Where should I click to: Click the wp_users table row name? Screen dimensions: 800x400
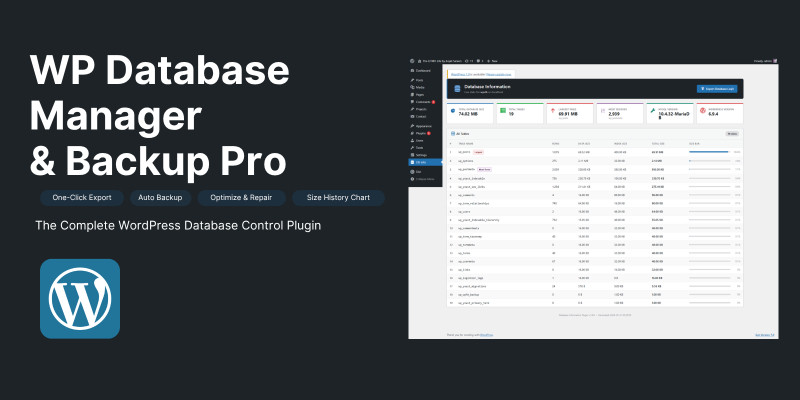pos(464,211)
